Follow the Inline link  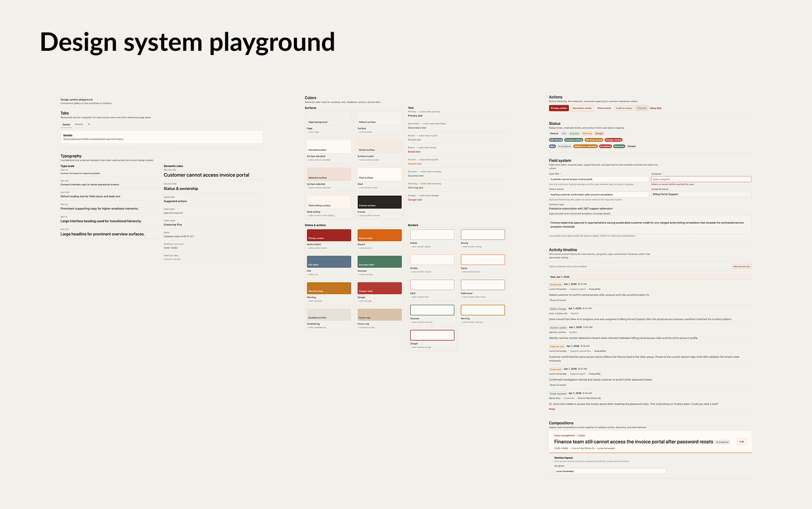click(656, 108)
